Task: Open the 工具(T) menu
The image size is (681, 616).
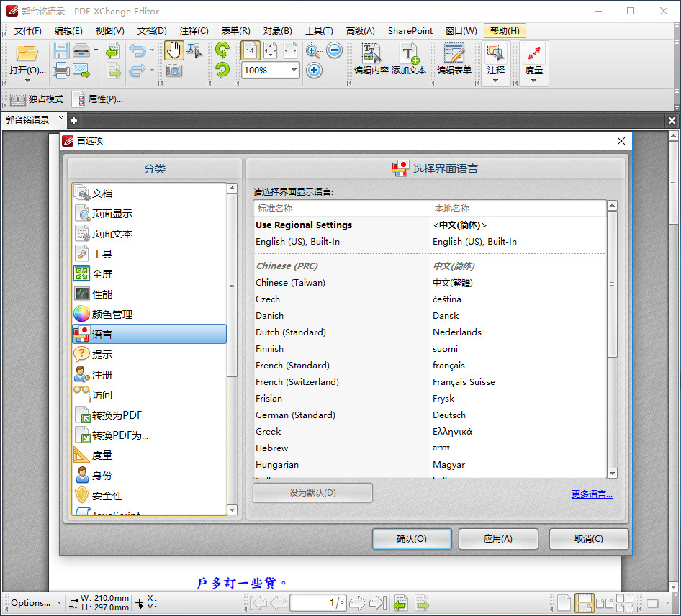Action: [x=319, y=31]
